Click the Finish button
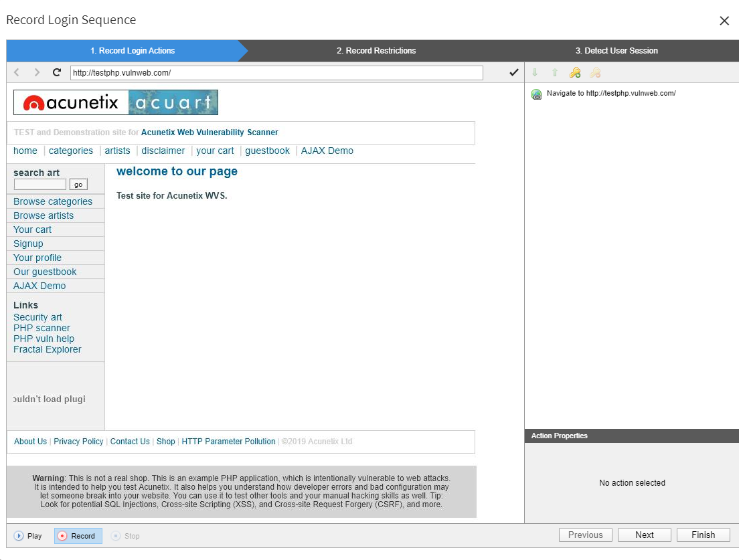 pyautogui.click(x=704, y=535)
